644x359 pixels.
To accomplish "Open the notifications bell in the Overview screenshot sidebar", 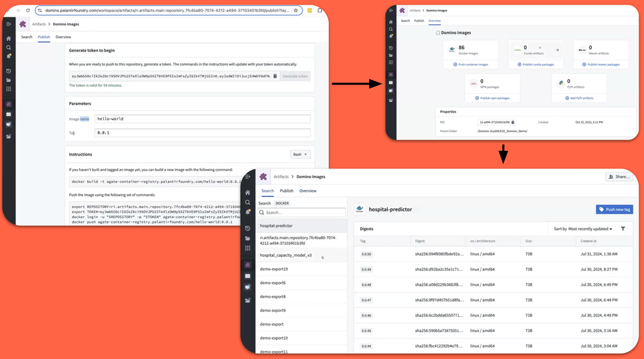I will [x=390, y=36].
